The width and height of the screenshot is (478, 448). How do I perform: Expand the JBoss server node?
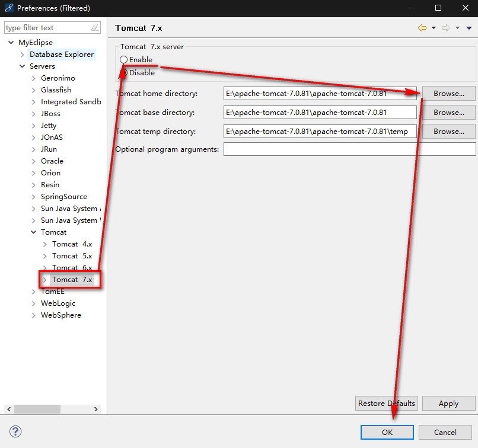tap(34, 114)
